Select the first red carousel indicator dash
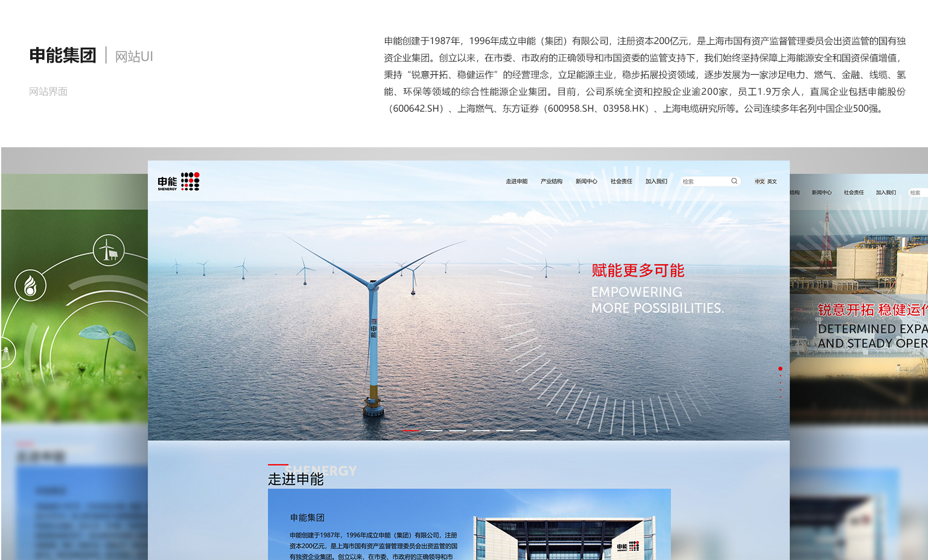The image size is (928, 560). click(x=411, y=431)
